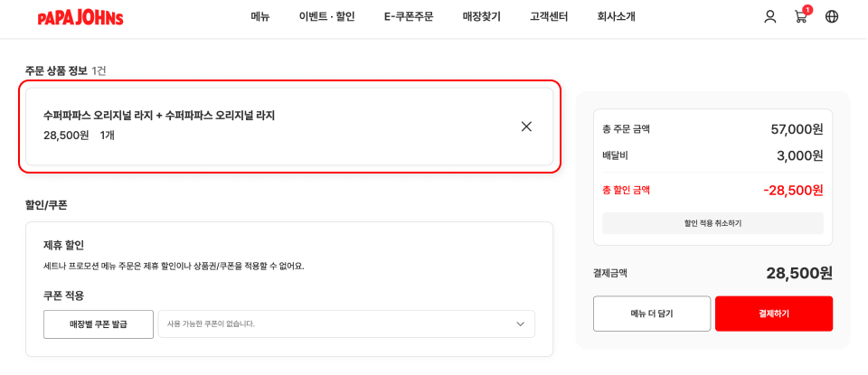The width and height of the screenshot is (868, 375).
Task: Click the Papa Johns logo
Action: (80, 17)
